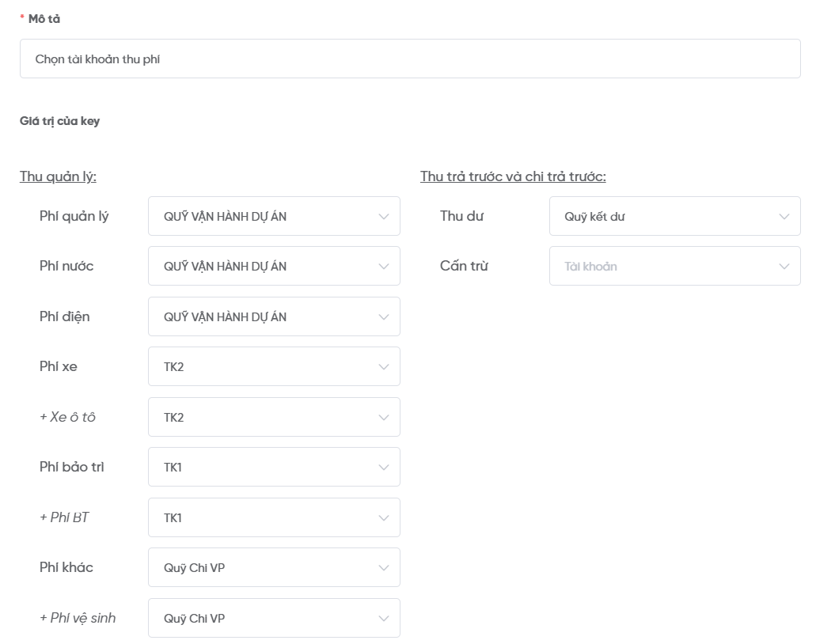This screenshot has height=644, width=816.
Task: Click the chevron arrow in Phí điện field
Action: (x=384, y=317)
